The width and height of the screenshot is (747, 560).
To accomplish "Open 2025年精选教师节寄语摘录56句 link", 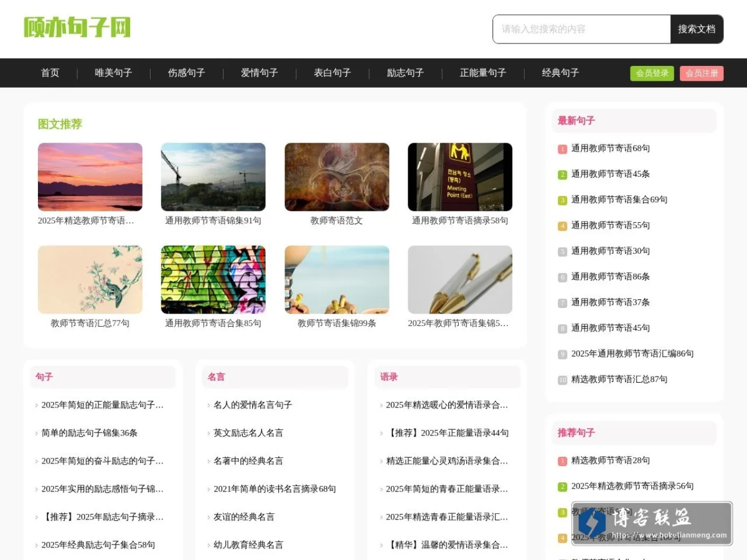I will [x=632, y=486].
